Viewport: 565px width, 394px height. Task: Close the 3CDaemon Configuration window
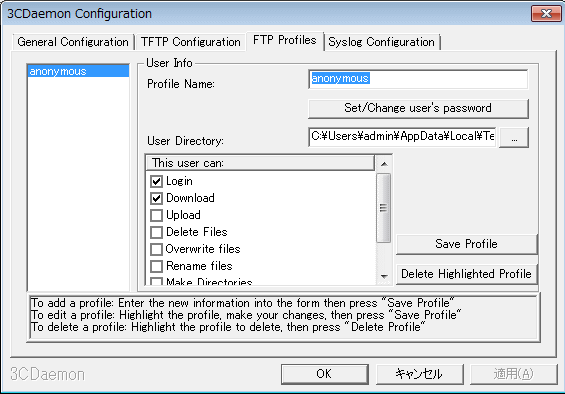[546, 14]
